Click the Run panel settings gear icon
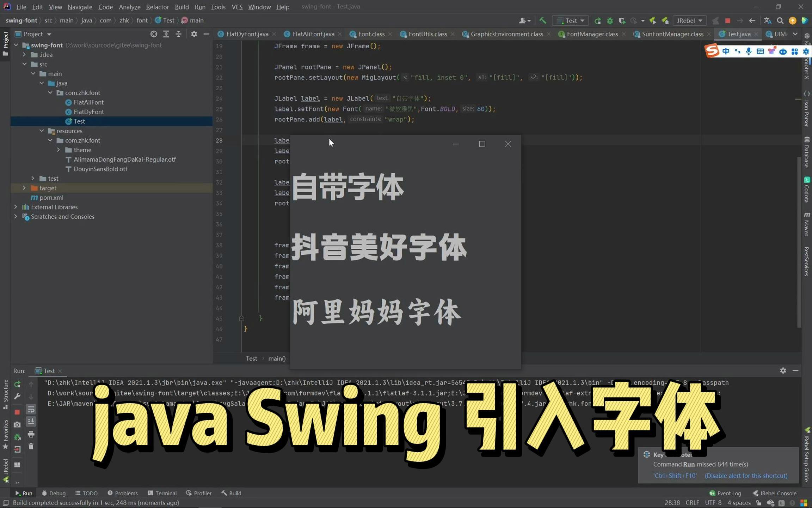Image resolution: width=812 pixels, height=508 pixels. pyautogui.click(x=783, y=370)
